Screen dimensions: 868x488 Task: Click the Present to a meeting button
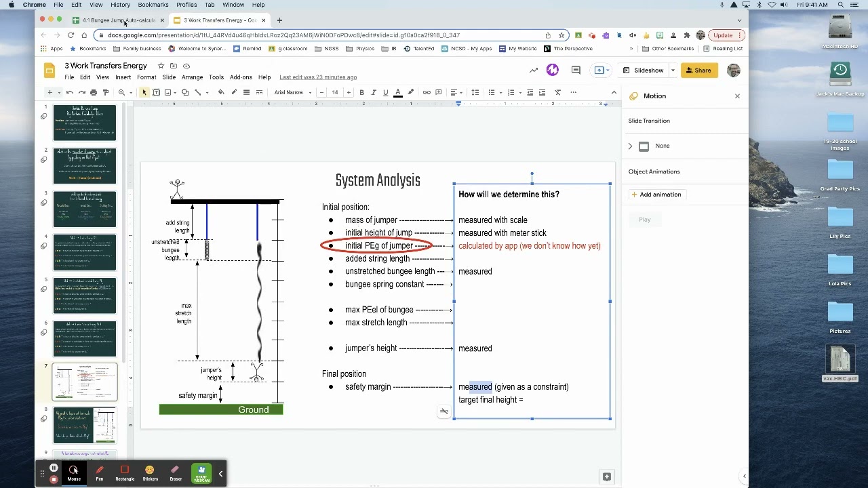(x=599, y=70)
